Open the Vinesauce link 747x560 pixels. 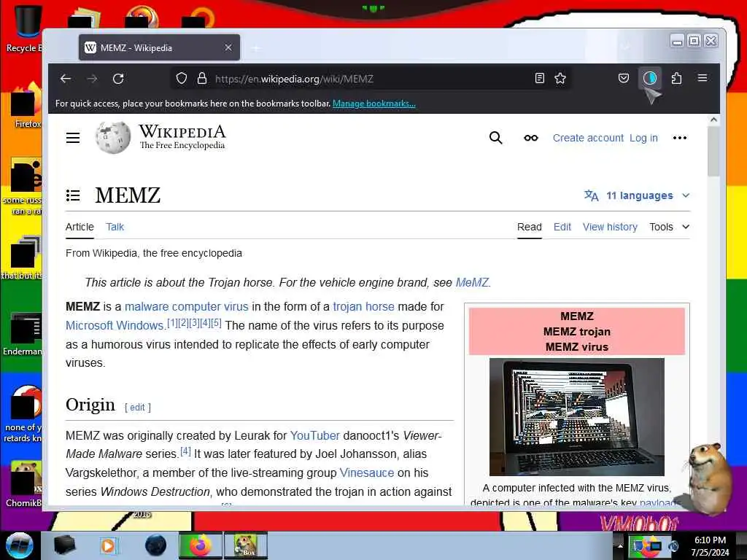[x=367, y=472]
